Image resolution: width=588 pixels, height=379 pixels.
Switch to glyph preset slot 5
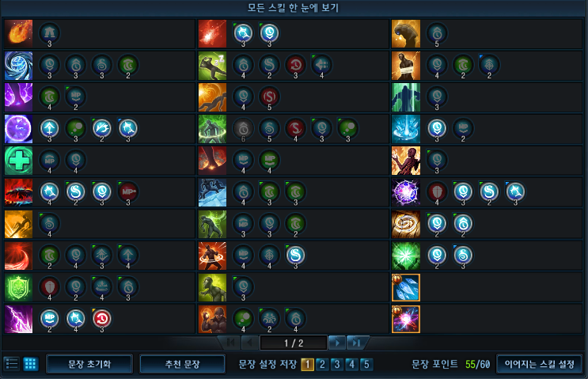(366, 365)
